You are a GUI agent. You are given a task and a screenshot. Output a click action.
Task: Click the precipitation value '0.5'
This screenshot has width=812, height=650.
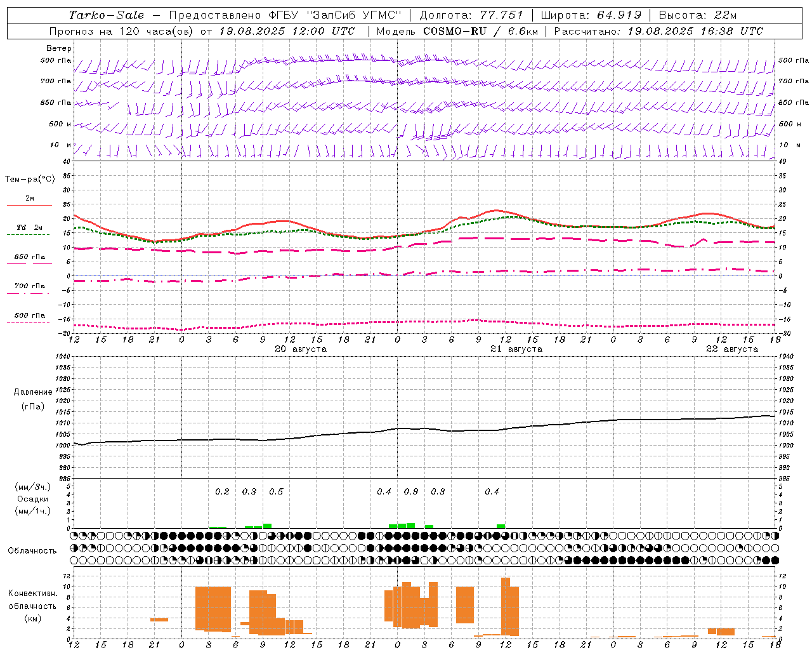276,492
